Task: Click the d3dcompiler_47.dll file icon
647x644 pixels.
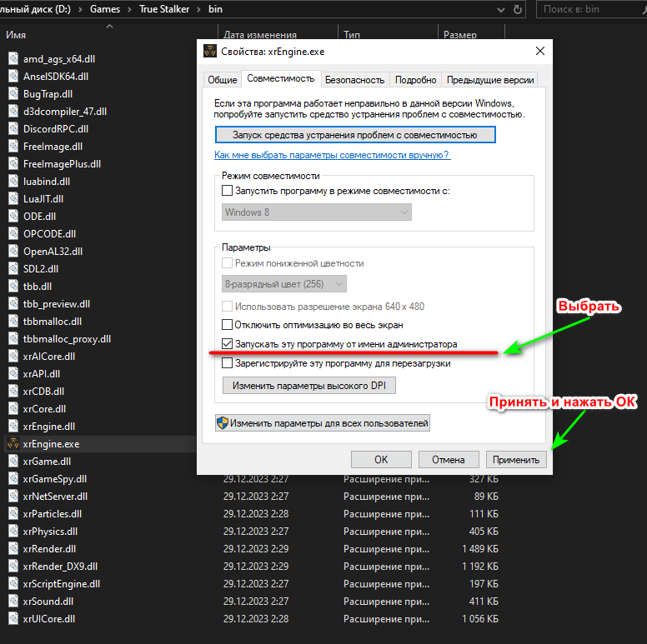Action: coord(13,112)
